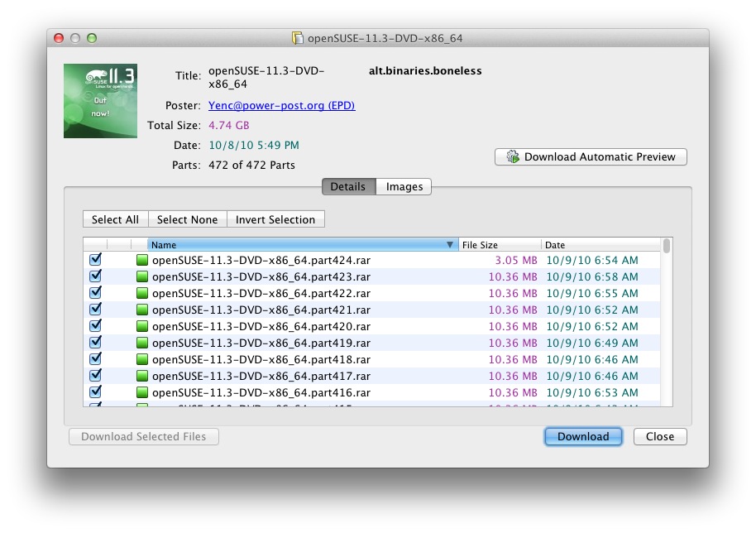Click the date 10/9/10 6:58 AM

tap(592, 276)
